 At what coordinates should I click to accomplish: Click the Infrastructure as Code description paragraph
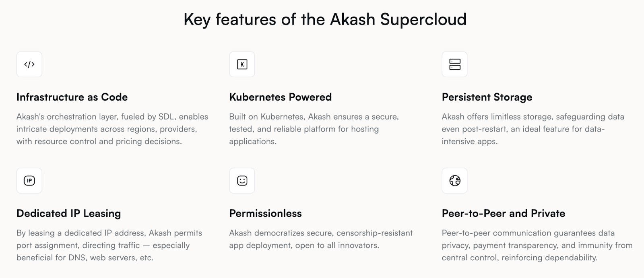(x=112, y=129)
